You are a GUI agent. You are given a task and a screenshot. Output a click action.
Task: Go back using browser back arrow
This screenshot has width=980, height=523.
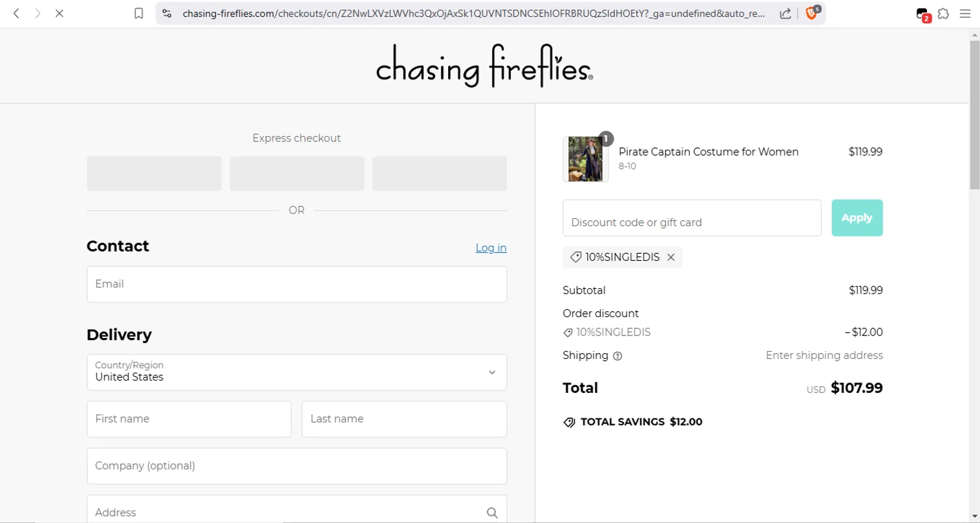[x=16, y=13]
